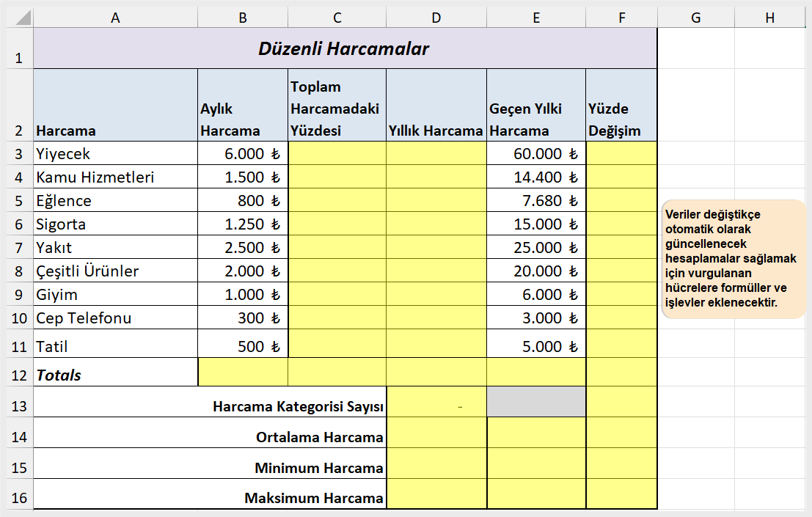Select column G header
Viewport: 812px width, 517px height.
(x=695, y=18)
